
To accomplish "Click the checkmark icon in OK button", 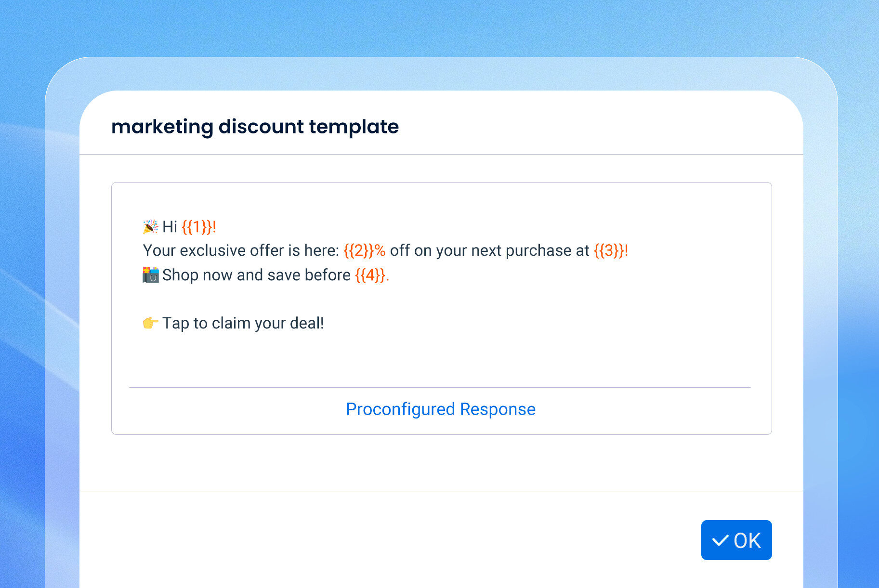I will (720, 540).
